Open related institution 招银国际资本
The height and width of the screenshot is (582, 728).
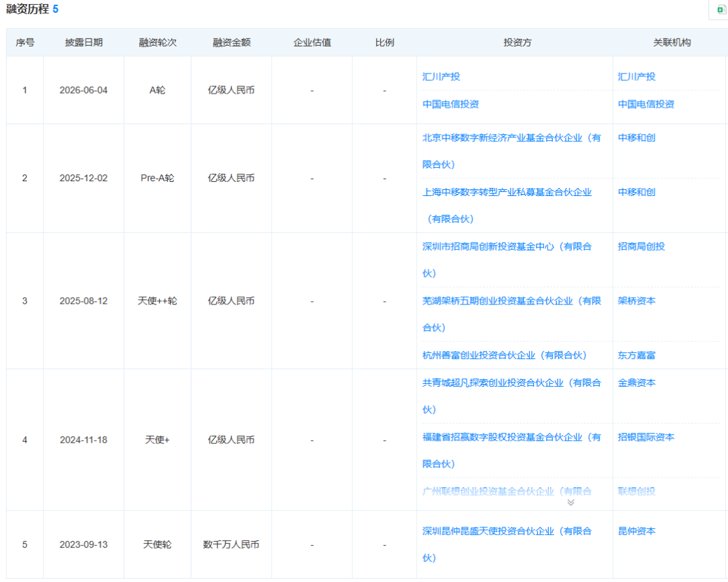click(x=646, y=437)
